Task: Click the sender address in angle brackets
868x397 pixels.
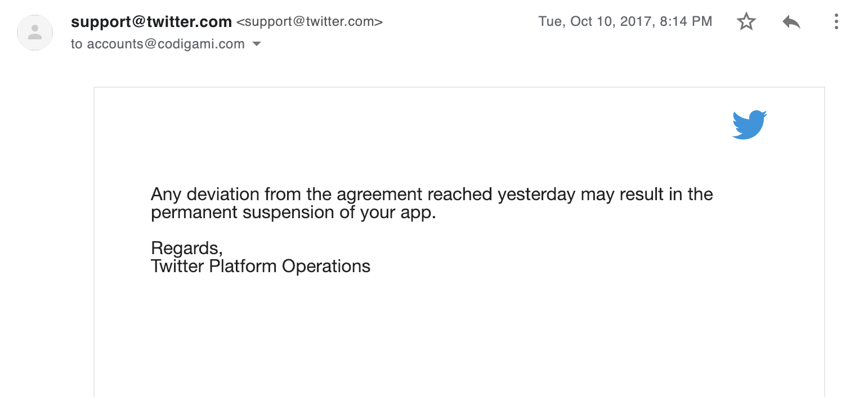Action: click(x=309, y=22)
